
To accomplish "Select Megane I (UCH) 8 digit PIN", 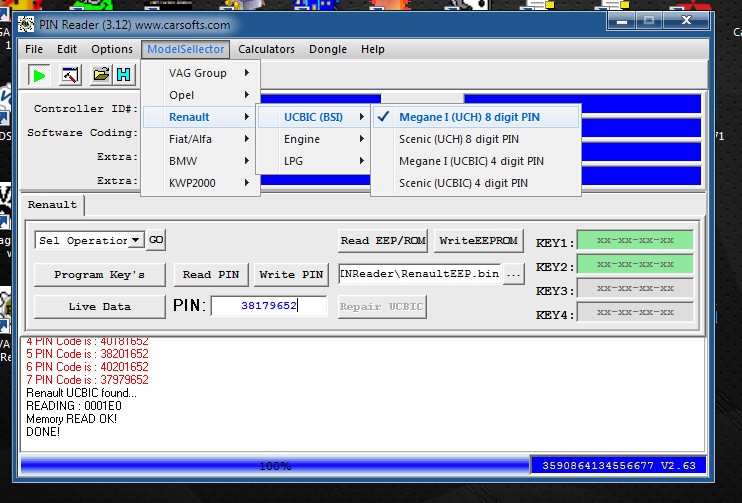I will click(476, 117).
